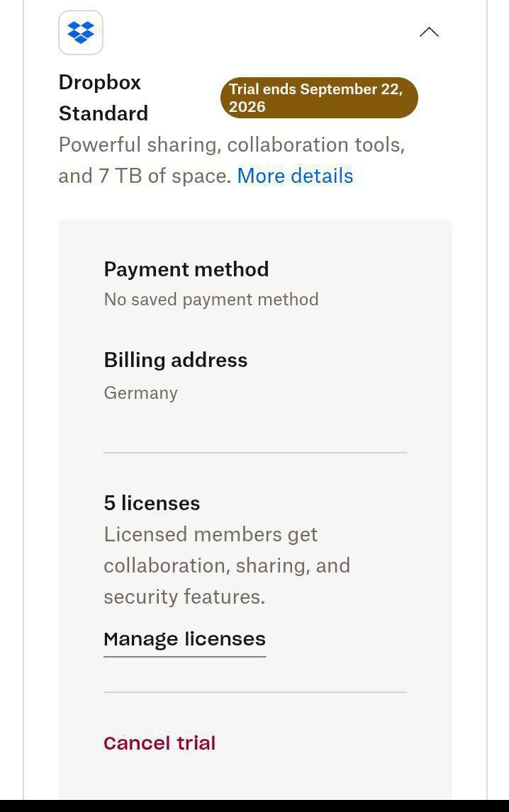Click the No saved payment method text

point(211,299)
